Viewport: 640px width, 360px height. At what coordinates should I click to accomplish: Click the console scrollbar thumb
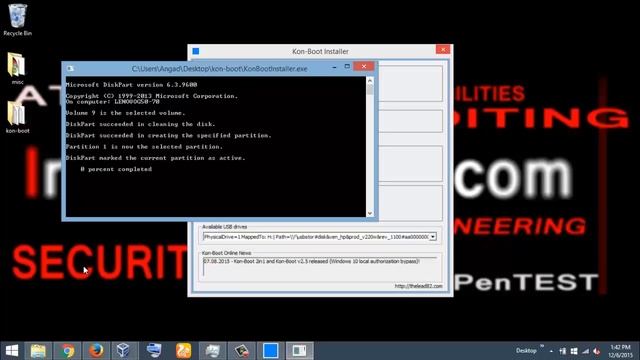370,89
